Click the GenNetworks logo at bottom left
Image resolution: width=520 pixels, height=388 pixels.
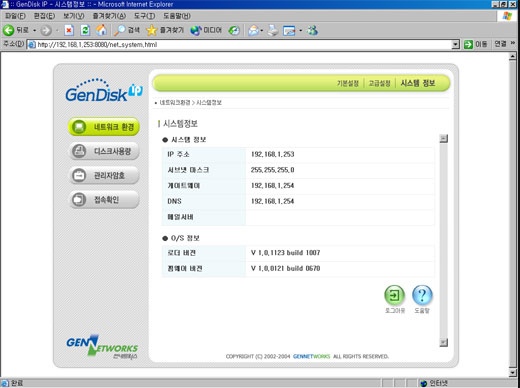(102, 347)
